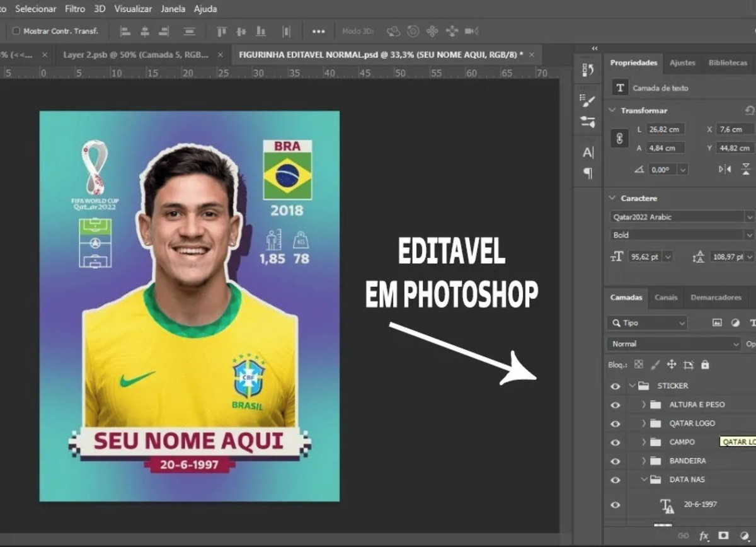Open the Ajuda menu

pyautogui.click(x=205, y=9)
